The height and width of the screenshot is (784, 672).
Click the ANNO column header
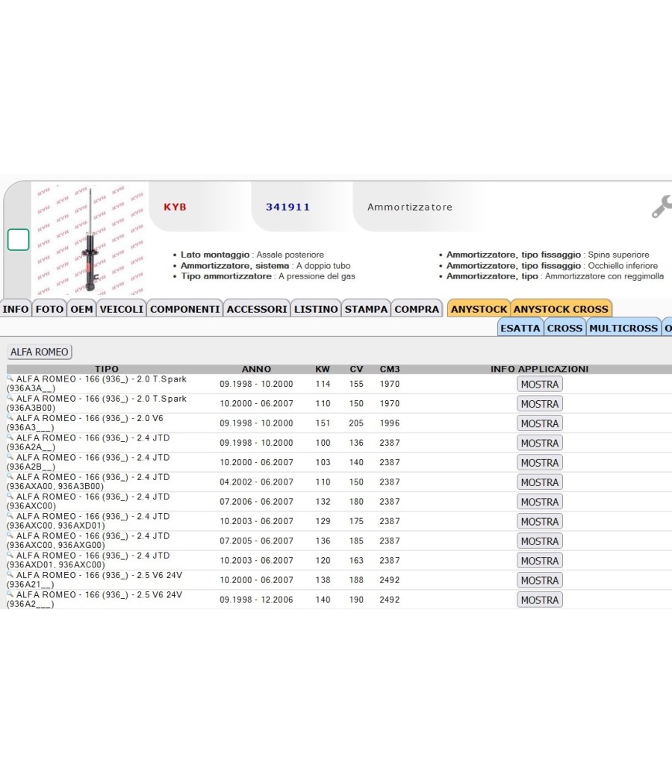click(256, 369)
